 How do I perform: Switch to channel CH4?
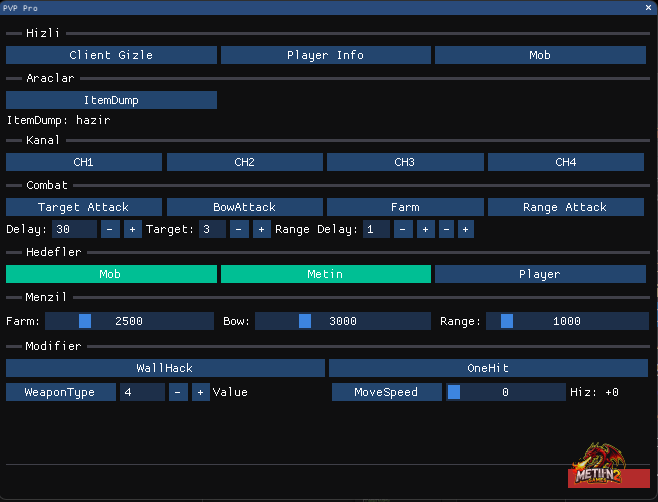click(x=566, y=162)
